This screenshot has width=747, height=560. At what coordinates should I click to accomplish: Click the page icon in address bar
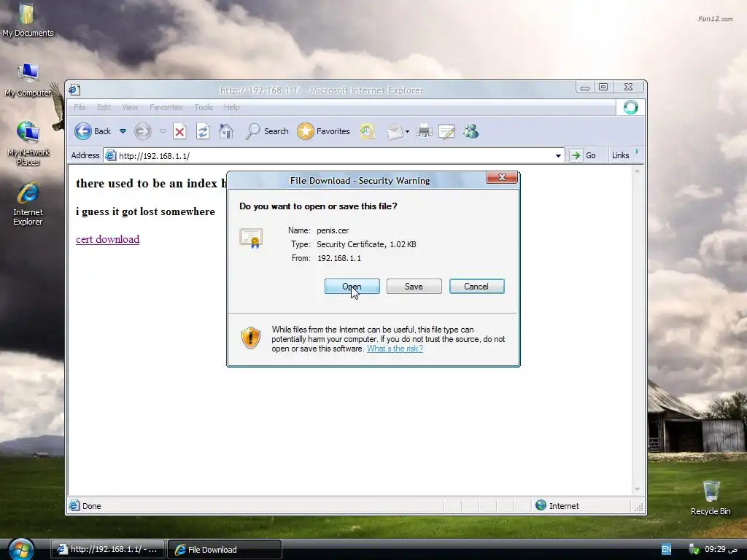click(x=111, y=155)
